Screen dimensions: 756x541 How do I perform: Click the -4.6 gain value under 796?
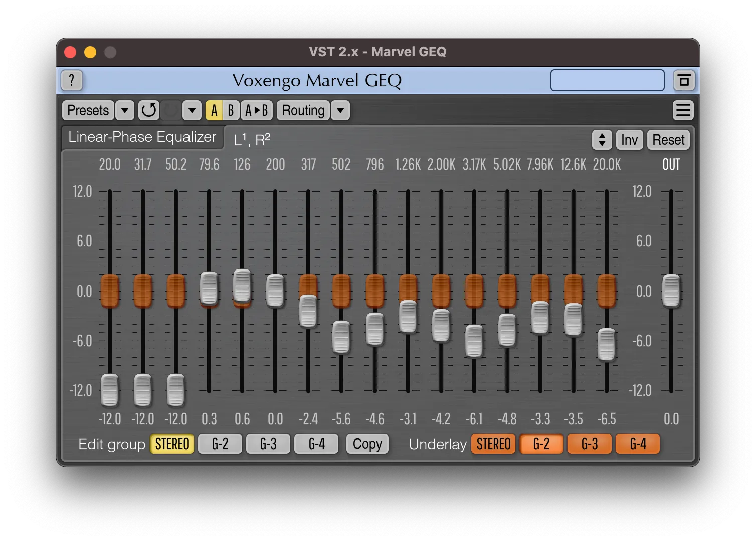click(375, 419)
